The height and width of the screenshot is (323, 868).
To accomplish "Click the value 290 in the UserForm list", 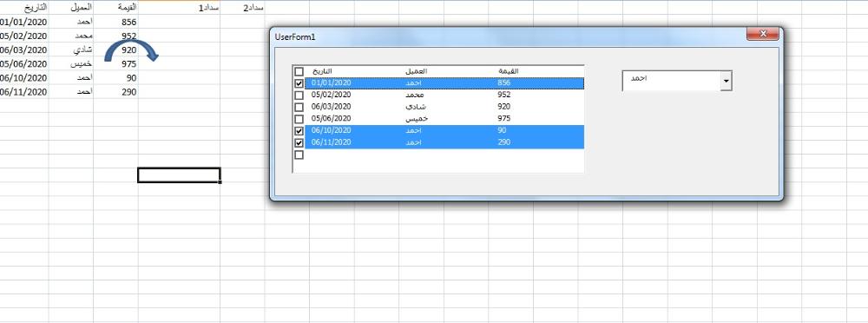I will click(x=503, y=142).
